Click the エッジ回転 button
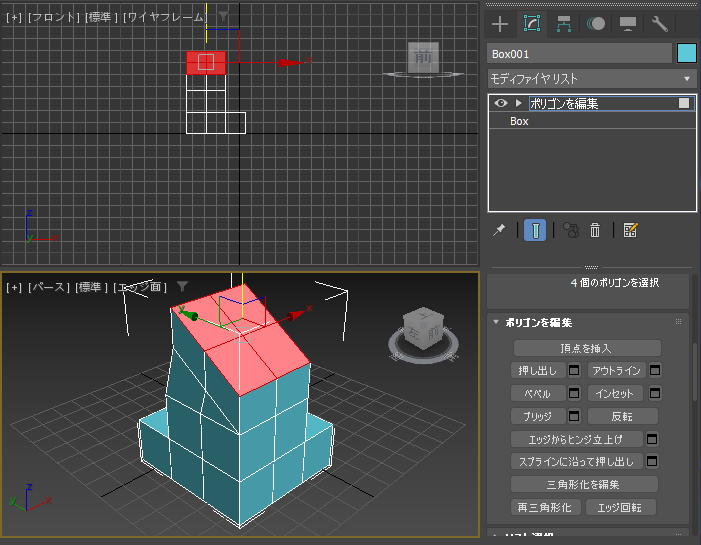 coord(620,507)
